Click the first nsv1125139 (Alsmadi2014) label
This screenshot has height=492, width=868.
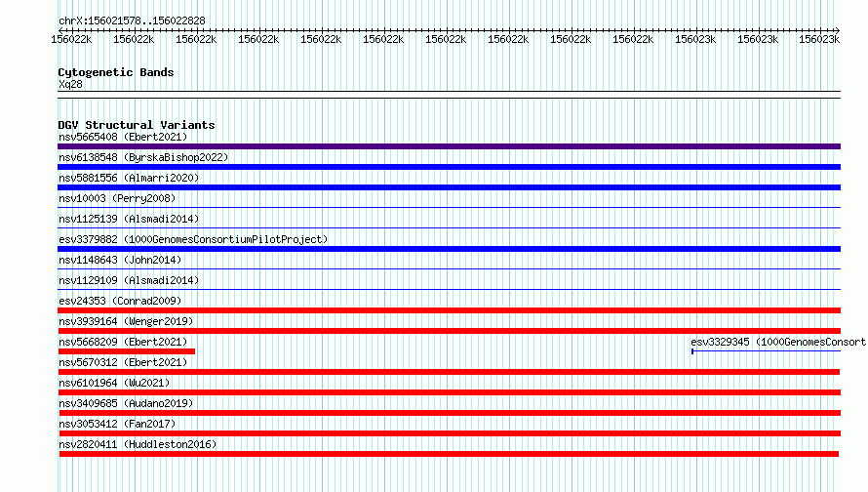129,219
